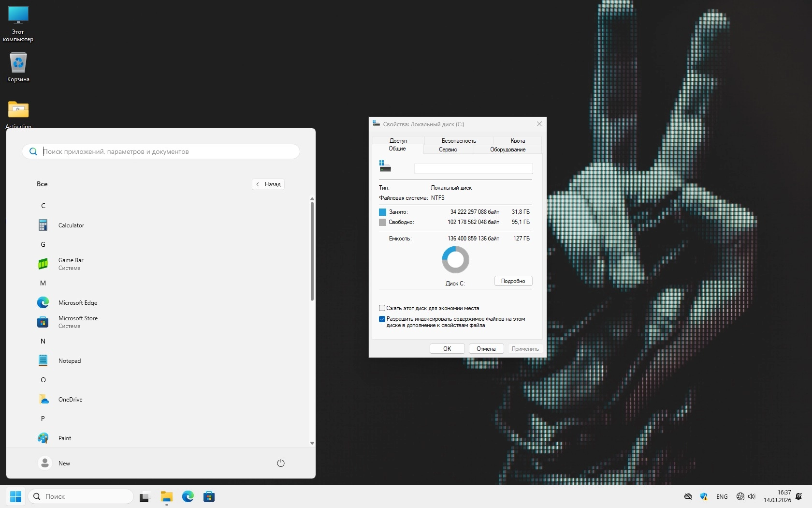Click the disk usage donut chart
This screenshot has width=812, height=508.
455,260
